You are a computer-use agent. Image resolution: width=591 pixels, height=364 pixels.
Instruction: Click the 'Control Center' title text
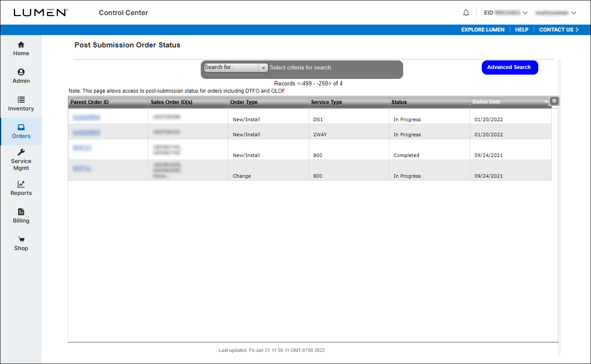click(123, 13)
